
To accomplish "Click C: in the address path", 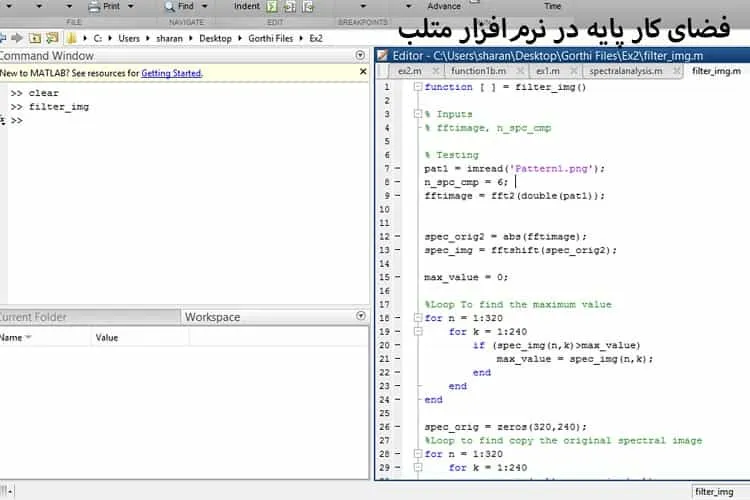I will pyautogui.click(x=98, y=38).
